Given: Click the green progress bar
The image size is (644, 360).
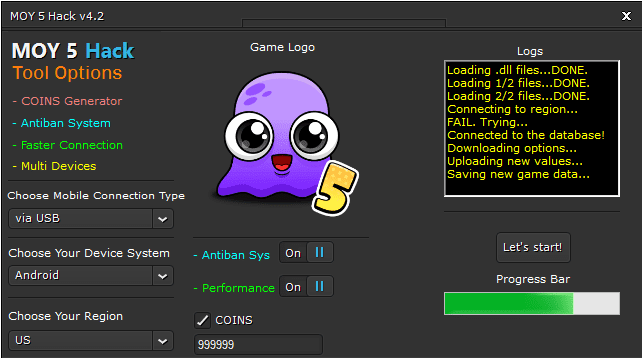Looking at the screenshot, I should click(532, 304).
